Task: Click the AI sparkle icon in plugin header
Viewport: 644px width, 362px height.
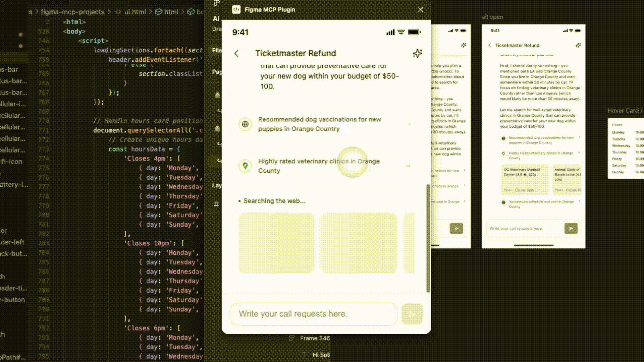Action: pyautogui.click(x=417, y=53)
